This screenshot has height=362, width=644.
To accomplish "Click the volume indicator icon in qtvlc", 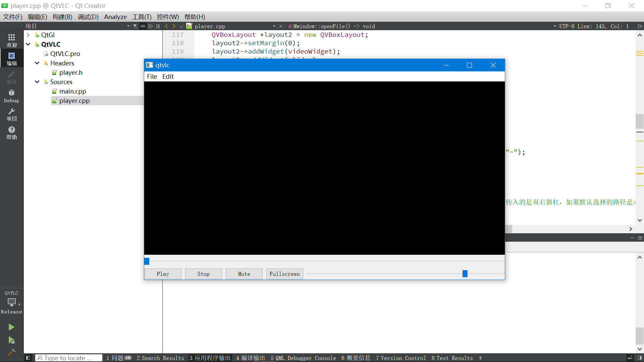I will (x=465, y=274).
